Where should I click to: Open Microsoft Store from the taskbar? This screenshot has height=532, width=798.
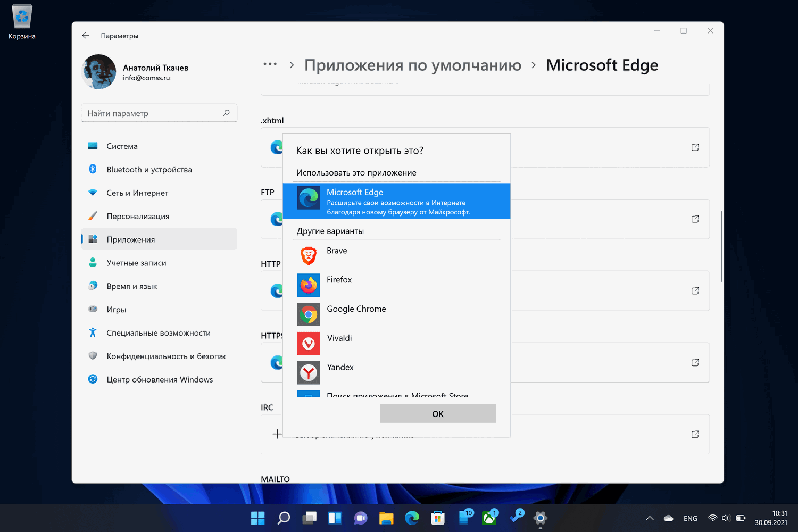(438, 518)
